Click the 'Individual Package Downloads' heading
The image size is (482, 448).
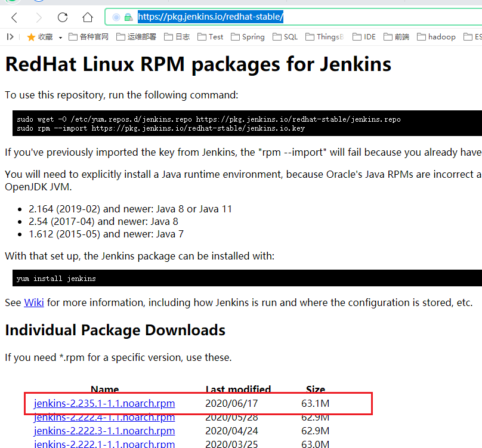click(115, 330)
